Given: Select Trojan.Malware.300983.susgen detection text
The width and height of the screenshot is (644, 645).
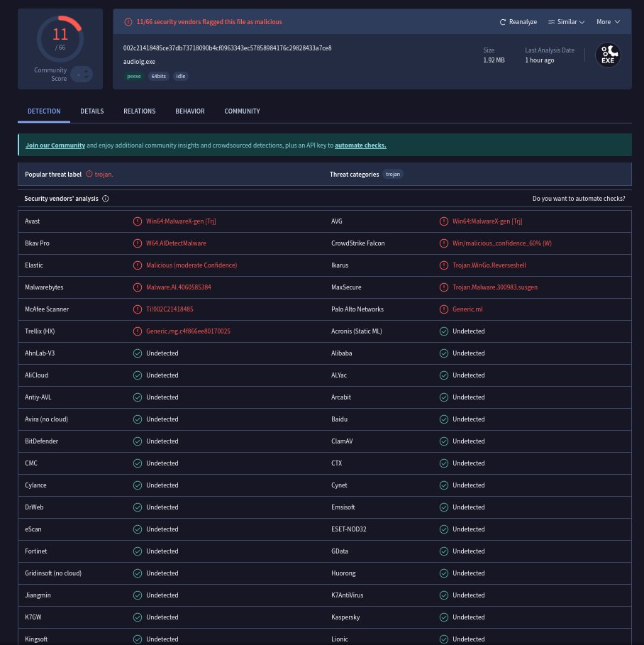Looking at the screenshot, I should tap(495, 287).
